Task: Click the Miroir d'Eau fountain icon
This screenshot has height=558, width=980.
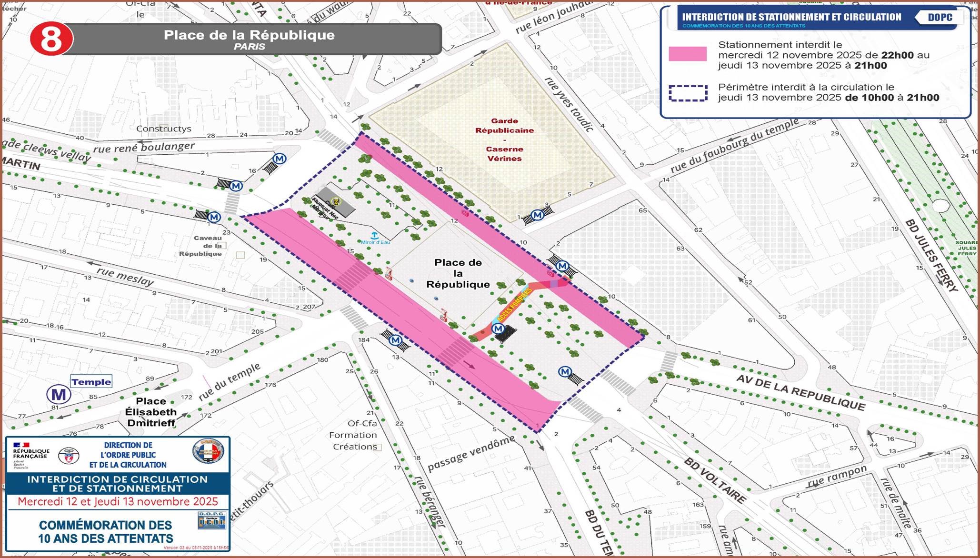Action: click(375, 236)
